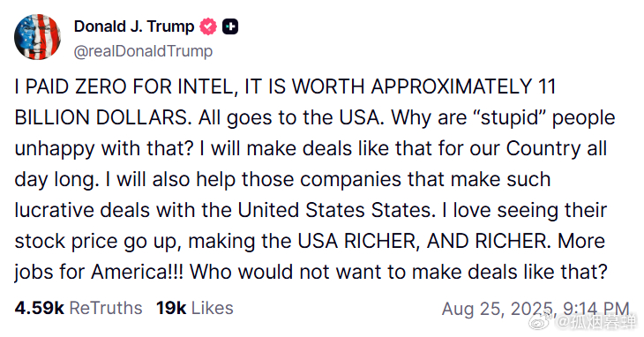Open the Aug 25, 2025 date link
Image resolution: width=644 pixels, height=337 pixels.
tap(498, 309)
